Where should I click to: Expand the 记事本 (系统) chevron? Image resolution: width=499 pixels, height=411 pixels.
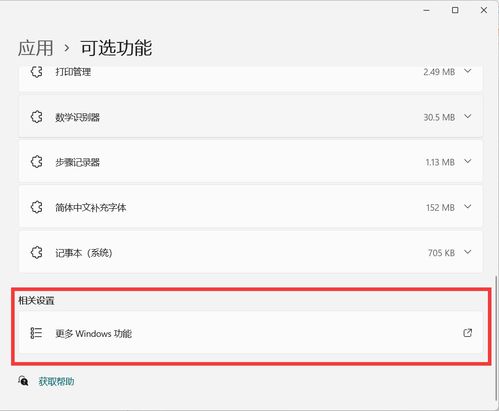coord(468,252)
